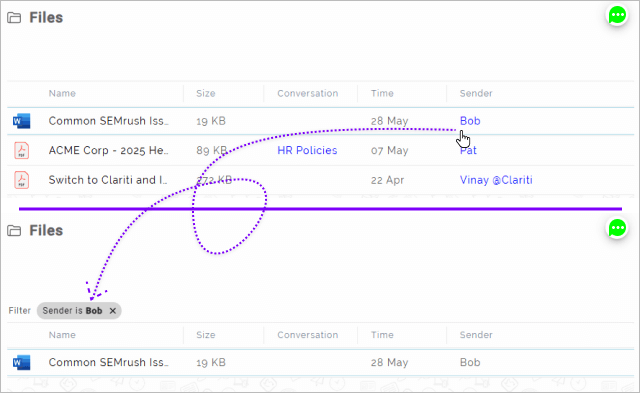Click the 19 KB cell in filtered table

211,362
